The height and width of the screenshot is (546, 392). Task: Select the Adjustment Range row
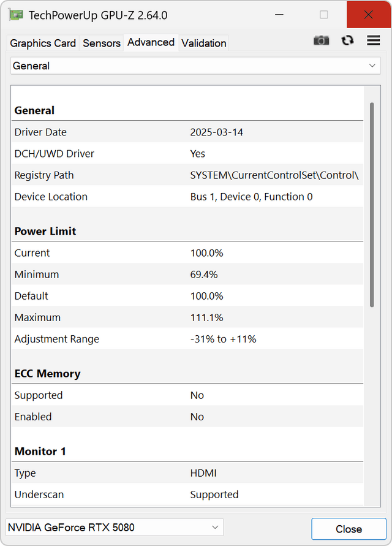tap(187, 339)
